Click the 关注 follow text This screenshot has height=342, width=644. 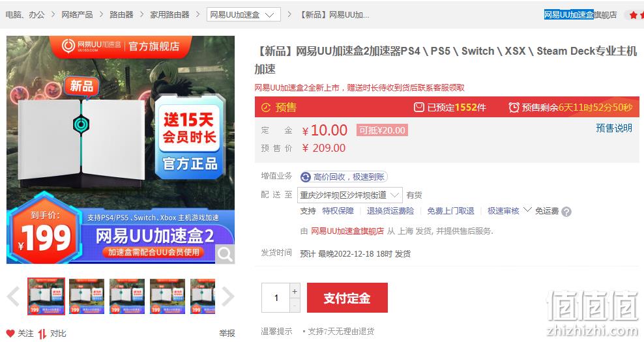pyautogui.click(x=26, y=334)
